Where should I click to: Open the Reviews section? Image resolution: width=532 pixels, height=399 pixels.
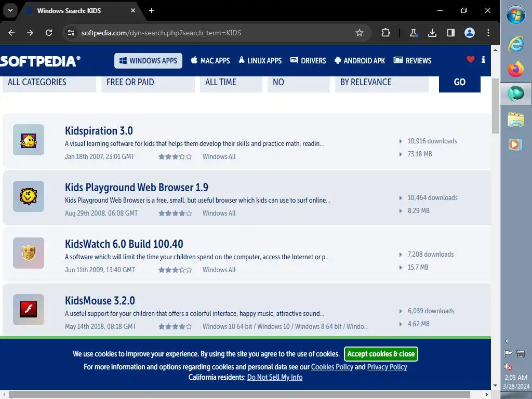click(413, 61)
